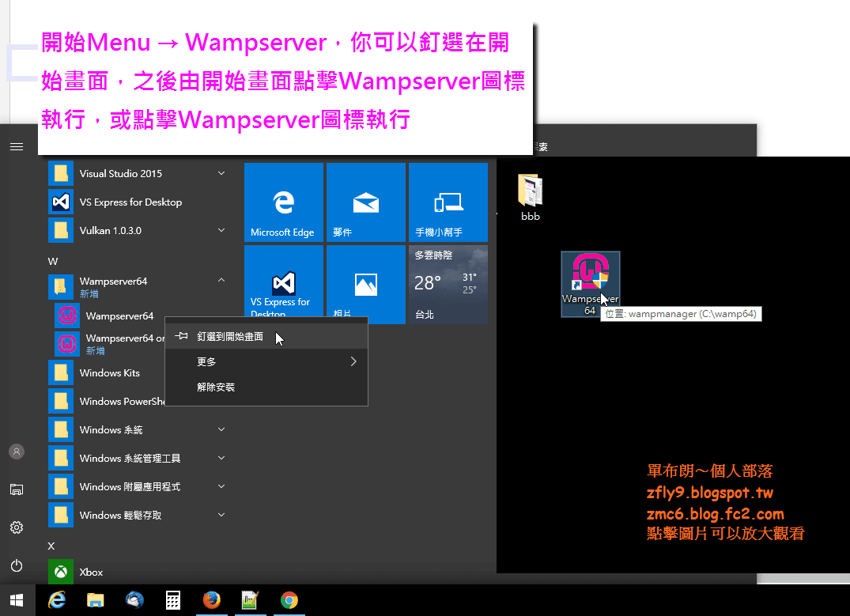The height and width of the screenshot is (616, 850).
Task: Open File Explorer from the taskbar
Action: coord(96,600)
